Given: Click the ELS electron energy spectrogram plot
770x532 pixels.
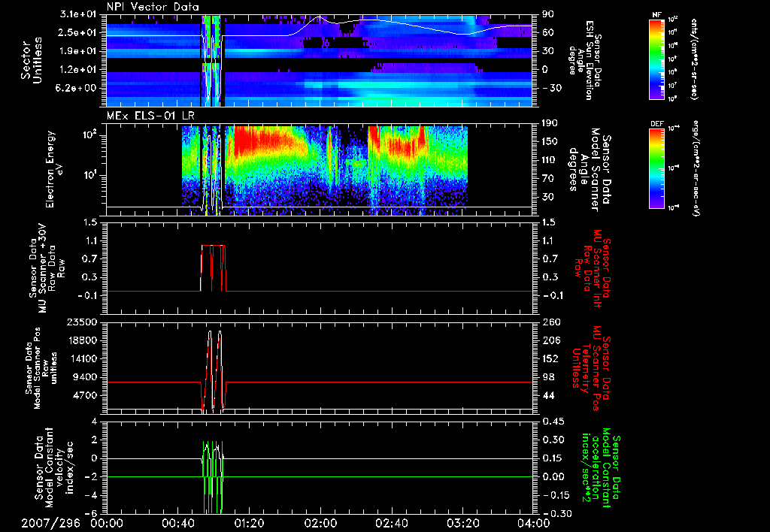Looking at the screenshot, I should click(320, 170).
